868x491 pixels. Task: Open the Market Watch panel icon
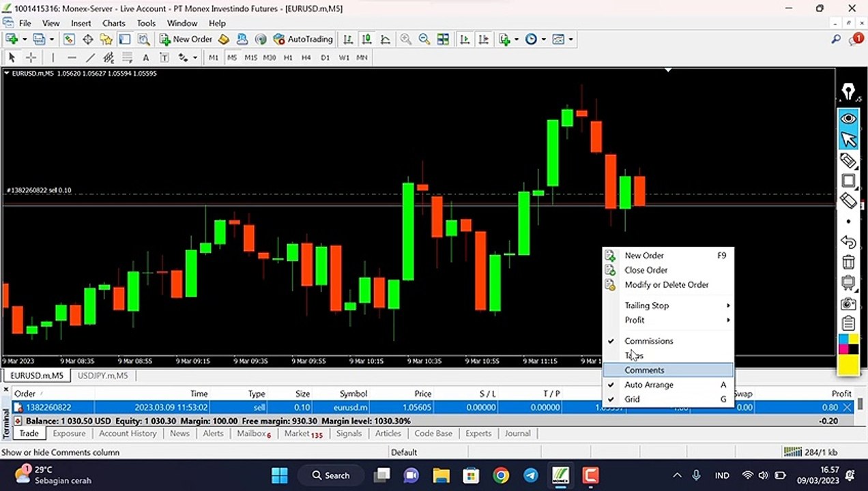pyautogui.click(x=69, y=40)
